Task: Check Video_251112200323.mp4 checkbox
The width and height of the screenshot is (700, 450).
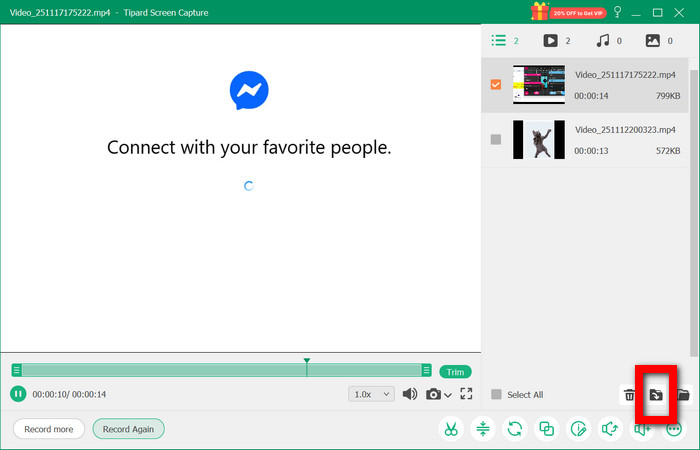Action: [496, 139]
